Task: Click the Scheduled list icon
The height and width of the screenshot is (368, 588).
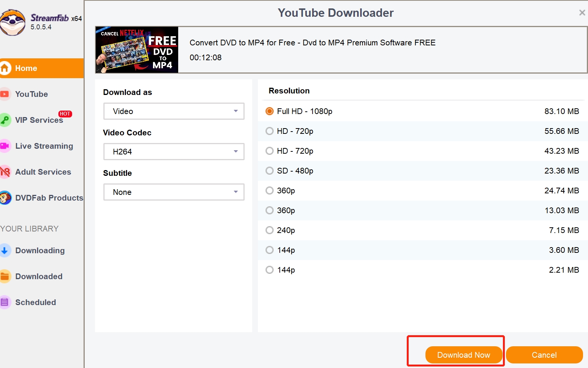Action: point(5,302)
